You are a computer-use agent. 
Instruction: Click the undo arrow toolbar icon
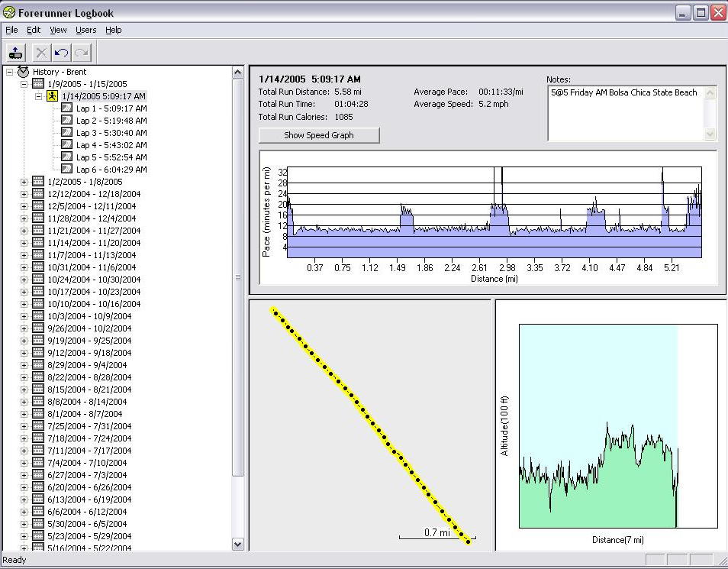[61, 53]
